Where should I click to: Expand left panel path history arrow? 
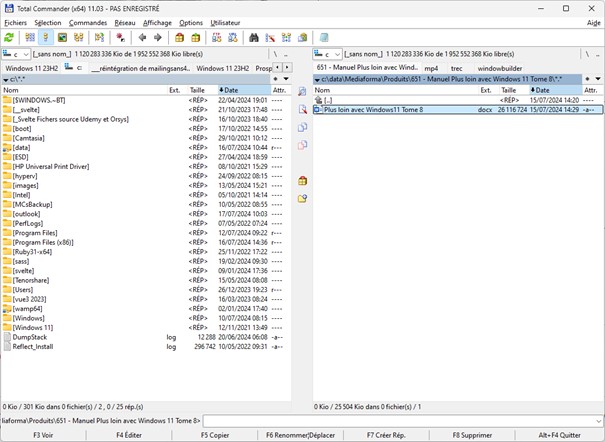click(x=287, y=78)
